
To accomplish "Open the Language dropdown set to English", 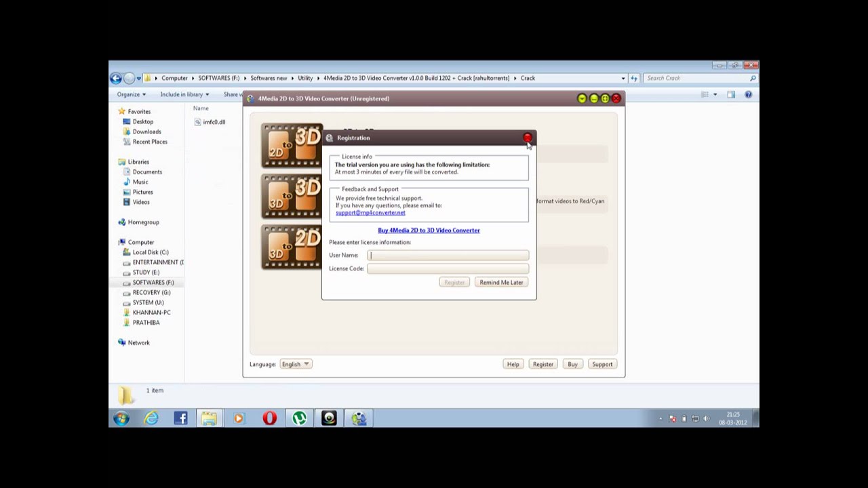I will point(296,365).
